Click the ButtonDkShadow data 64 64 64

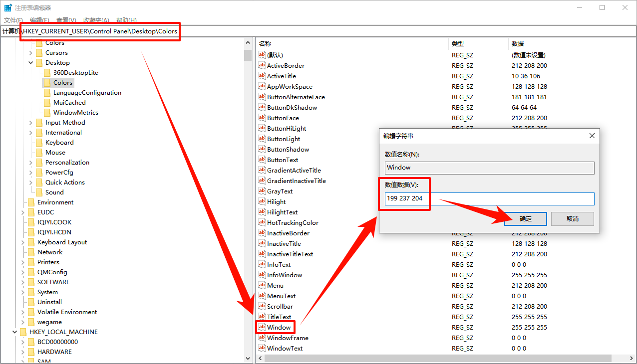(x=524, y=107)
